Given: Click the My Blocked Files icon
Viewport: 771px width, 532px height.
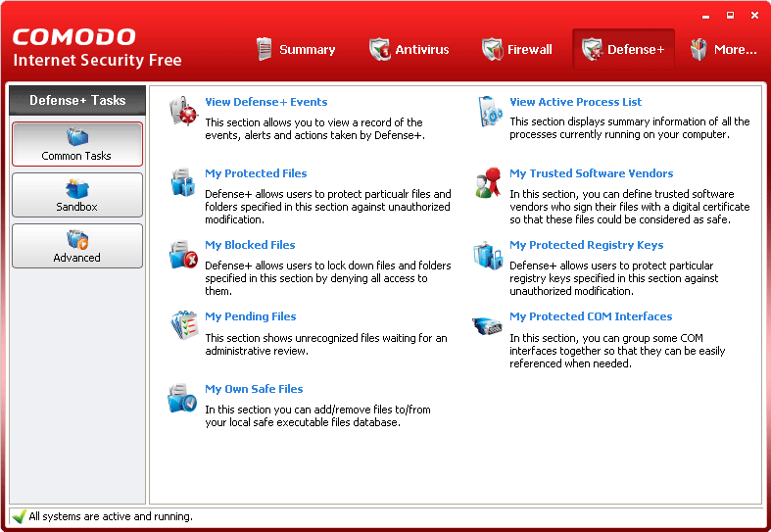Looking at the screenshot, I should coord(183,255).
